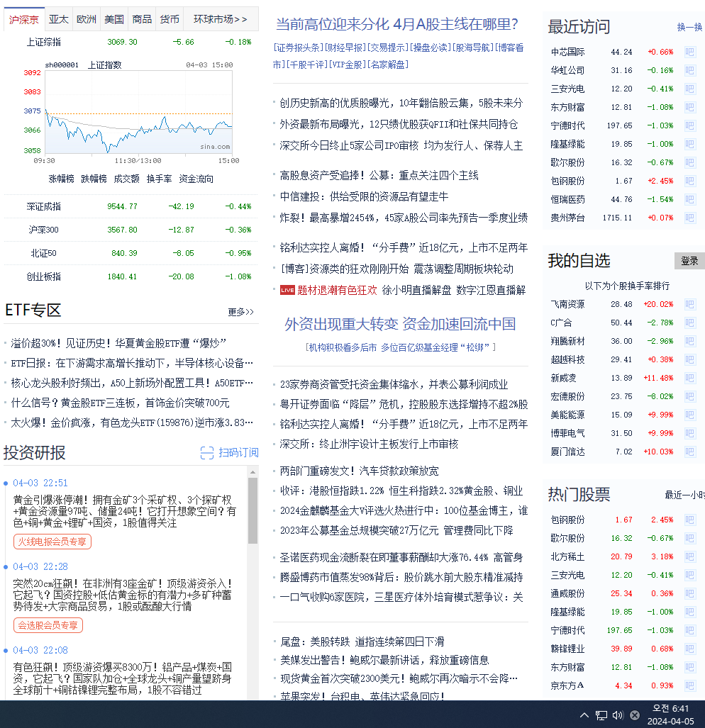Open the 资金流向 link
This screenshot has height=728, width=705.
(x=196, y=179)
